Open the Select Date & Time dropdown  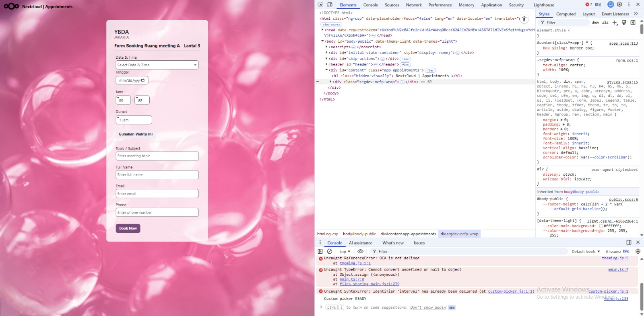pyautogui.click(x=157, y=65)
